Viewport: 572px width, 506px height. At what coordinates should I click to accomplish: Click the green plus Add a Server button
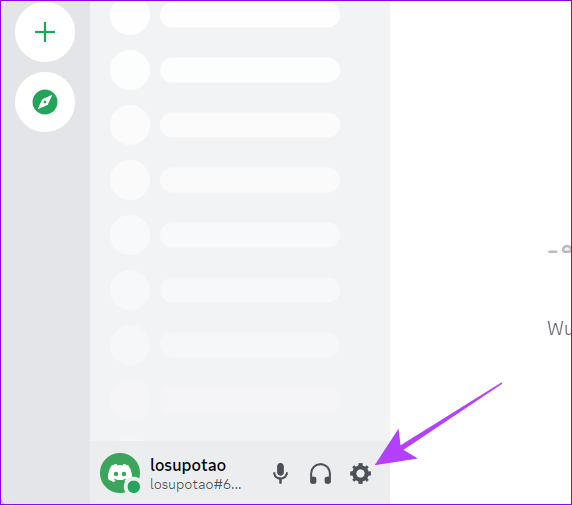(x=45, y=32)
